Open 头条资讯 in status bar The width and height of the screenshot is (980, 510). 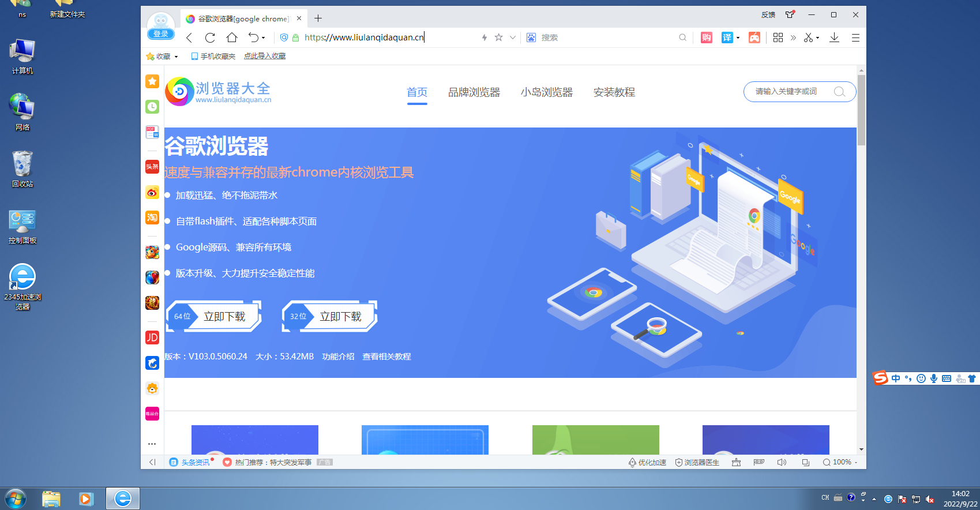click(190, 462)
